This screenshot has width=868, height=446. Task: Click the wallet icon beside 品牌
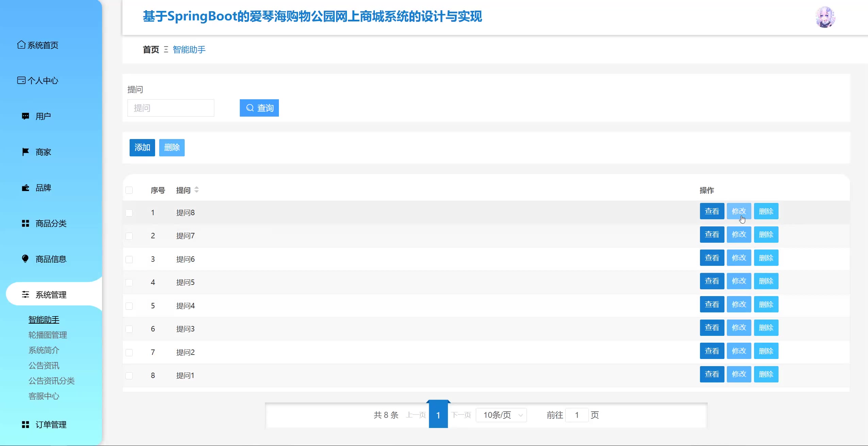26,188
